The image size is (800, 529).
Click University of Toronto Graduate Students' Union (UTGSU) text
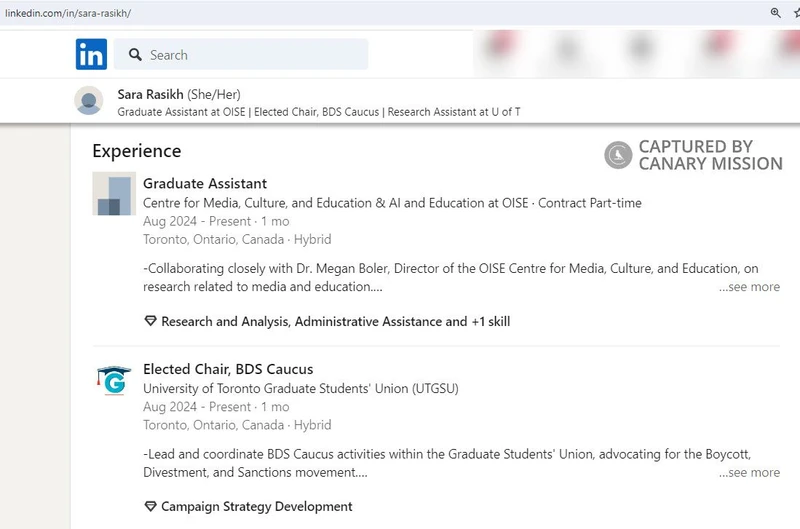click(301, 389)
